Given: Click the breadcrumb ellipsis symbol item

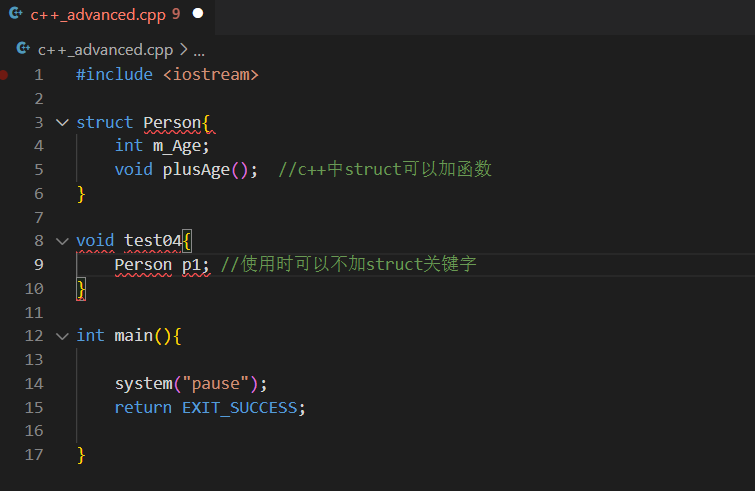Looking at the screenshot, I should click(199, 49).
